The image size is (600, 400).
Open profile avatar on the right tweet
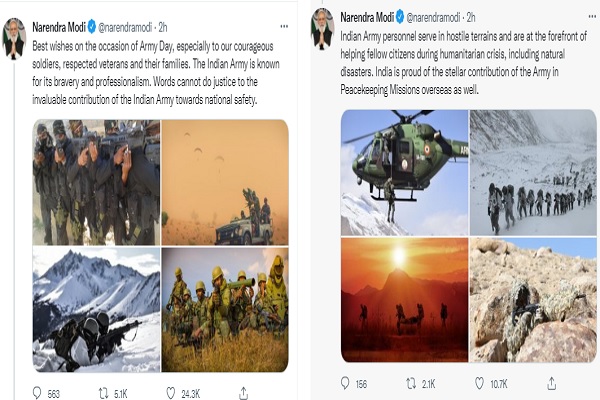click(321, 27)
